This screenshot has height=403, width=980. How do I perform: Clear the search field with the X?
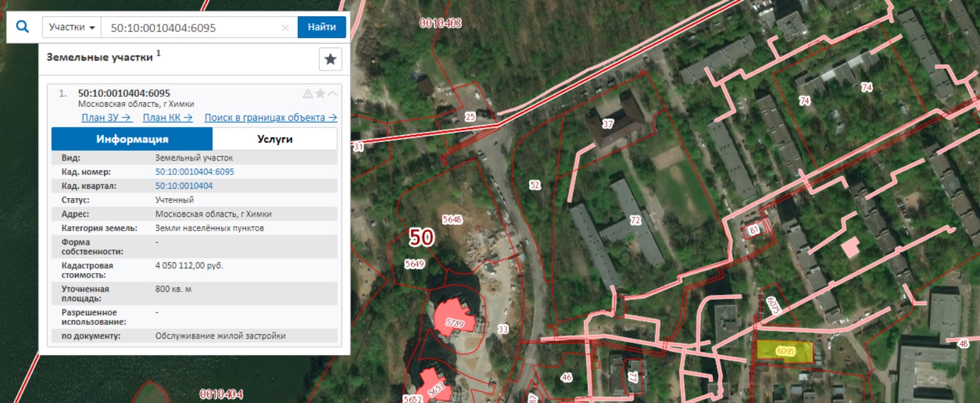[x=285, y=27]
